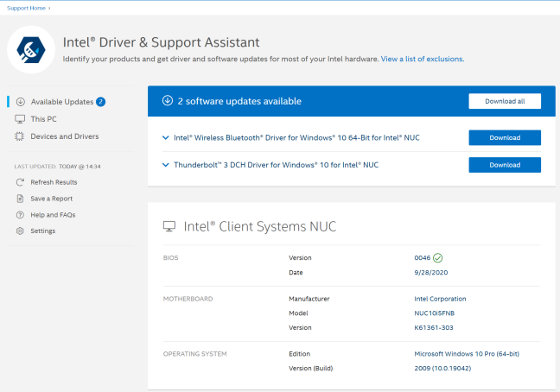Click the Devices and Drivers chip icon
Viewport: 560px width, 392px height.
coord(20,136)
